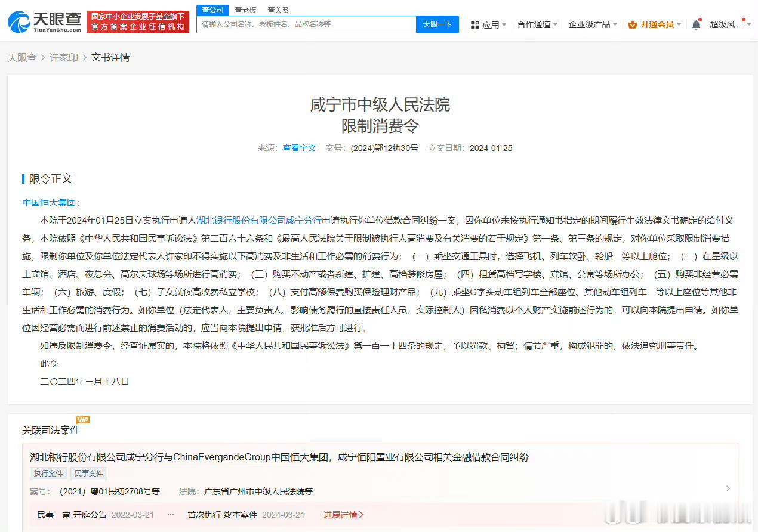The width and height of the screenshot is (758, 532).
Task: Click the ellipsis between case timeline entries
Action: click(x=171, y=515)
